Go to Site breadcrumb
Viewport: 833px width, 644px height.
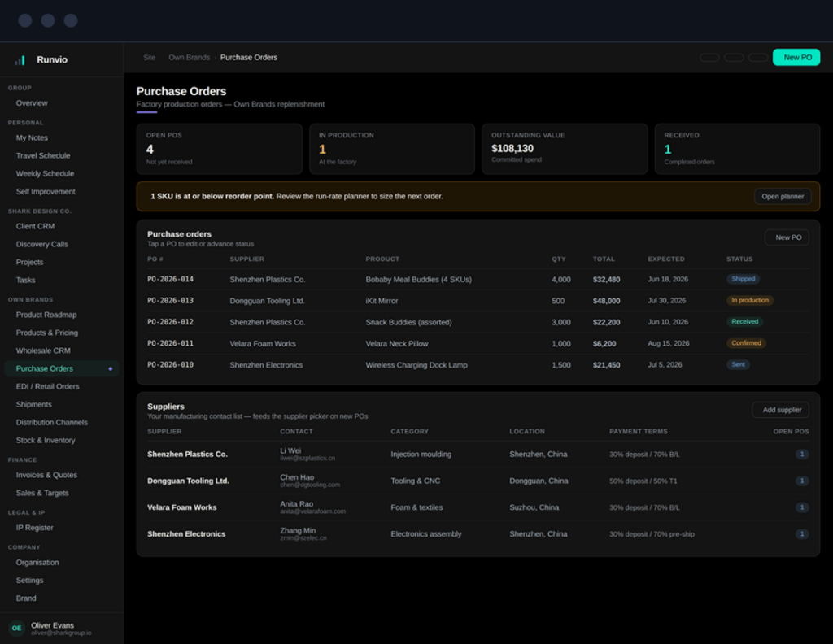pos(150,58)
